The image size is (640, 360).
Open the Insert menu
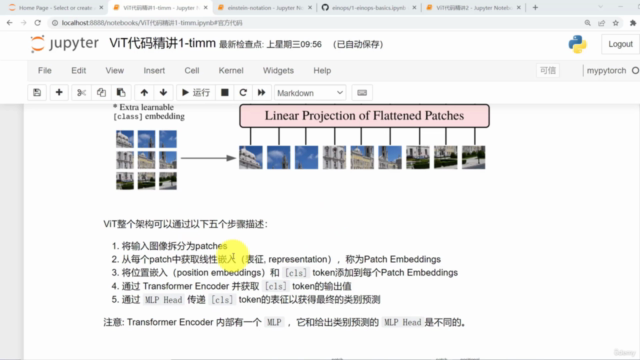154,71
